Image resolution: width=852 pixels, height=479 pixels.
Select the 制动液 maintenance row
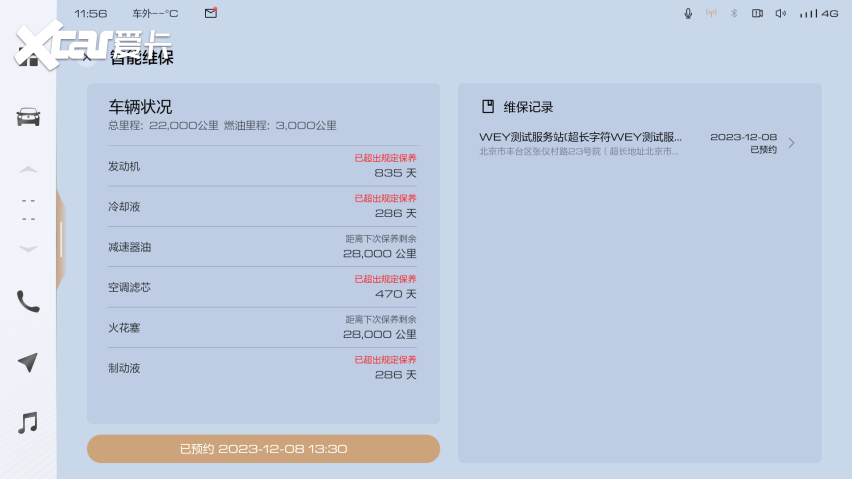tap(262, 368)
